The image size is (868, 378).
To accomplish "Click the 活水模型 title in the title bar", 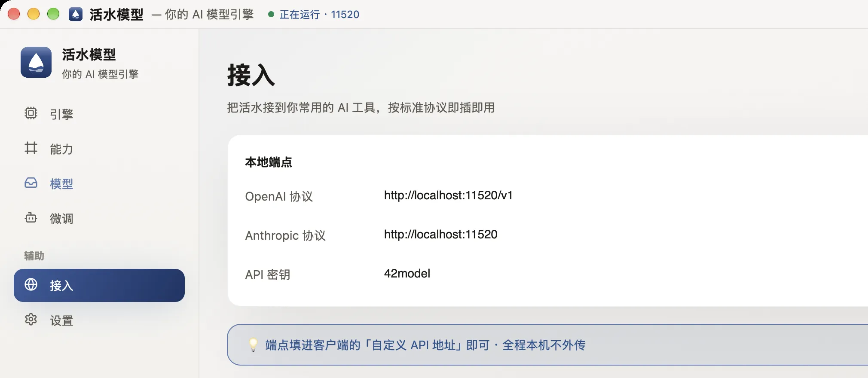I will pos(116,15).
